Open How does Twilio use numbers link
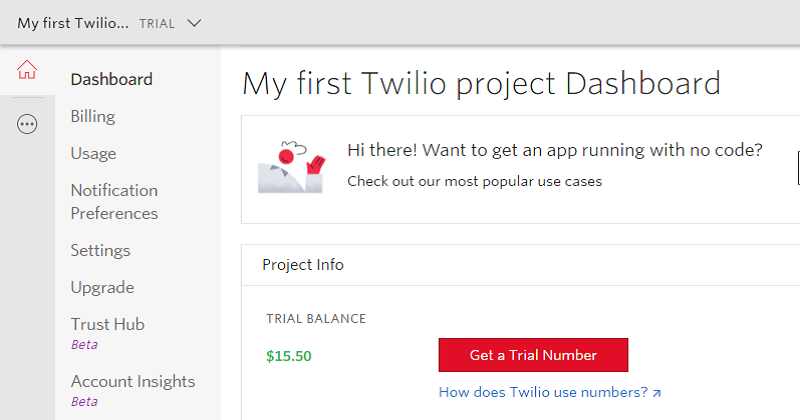 [543, 392]
